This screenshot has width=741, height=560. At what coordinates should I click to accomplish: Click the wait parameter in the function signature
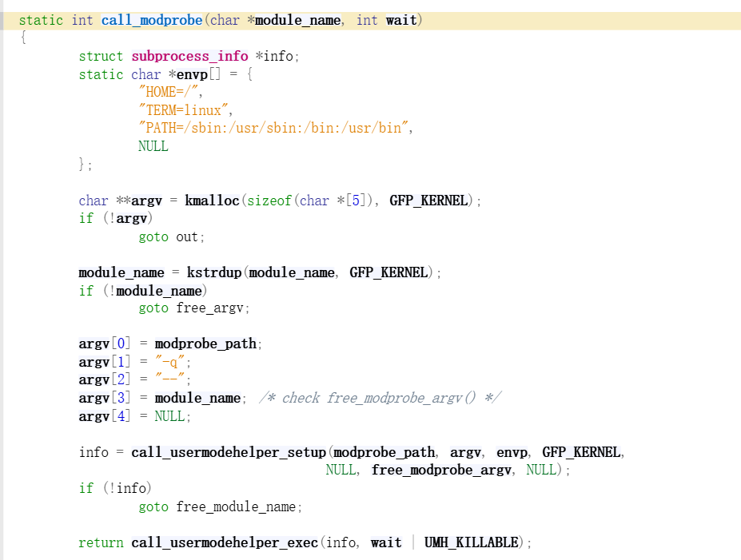[401, 20]
